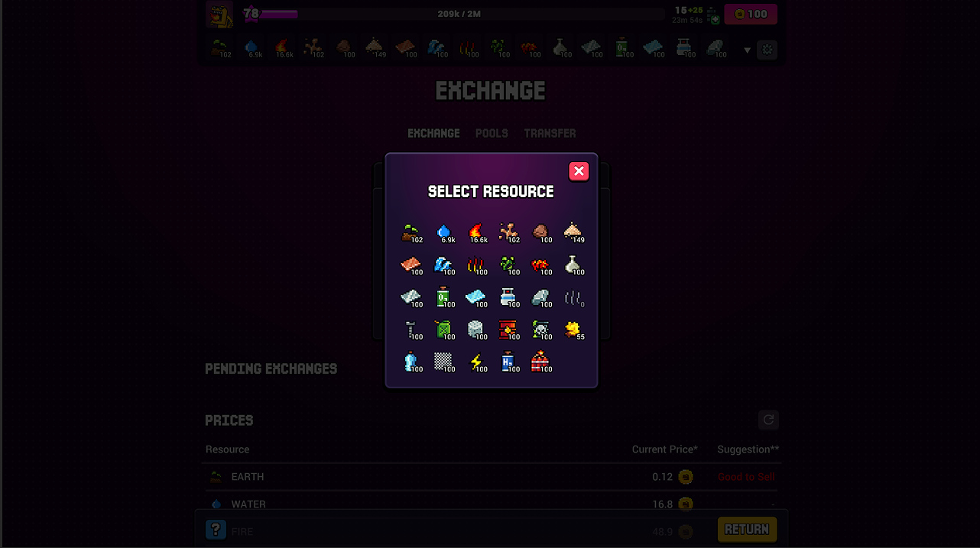Screen dimensions: 980x548
Task: Select the toxic skull resource
Action: pyautogui.click(x=541, y=329)
